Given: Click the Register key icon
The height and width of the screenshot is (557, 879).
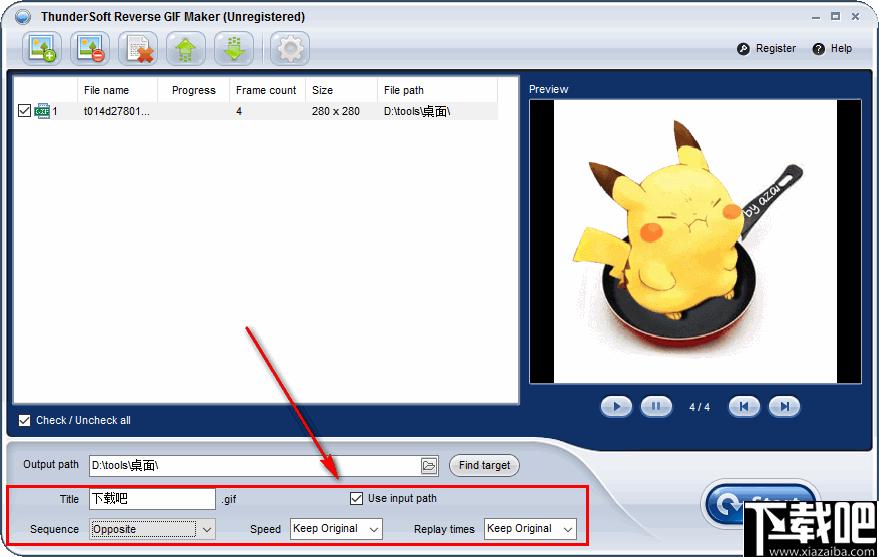Looking at the screenshot, I should pyautogui.click(x=743, y=49).
